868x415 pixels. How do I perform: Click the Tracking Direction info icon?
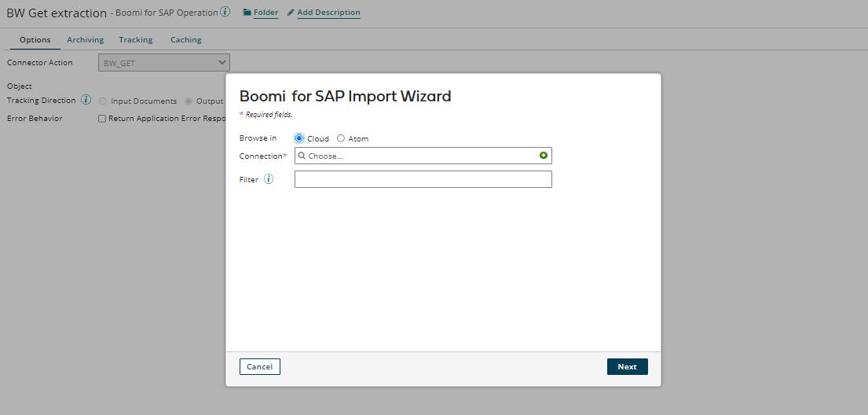[x=86, y=101]
